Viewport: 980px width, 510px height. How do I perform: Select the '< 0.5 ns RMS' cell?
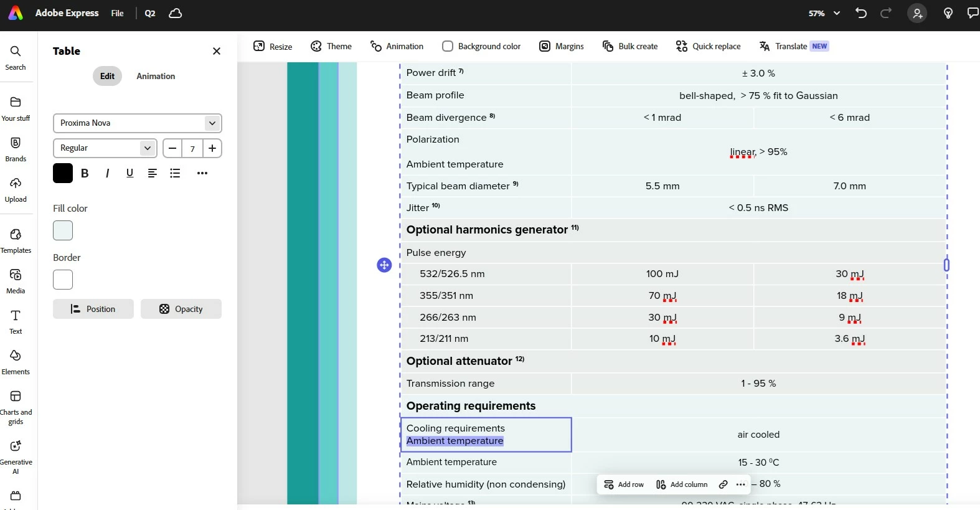(758, 208)
